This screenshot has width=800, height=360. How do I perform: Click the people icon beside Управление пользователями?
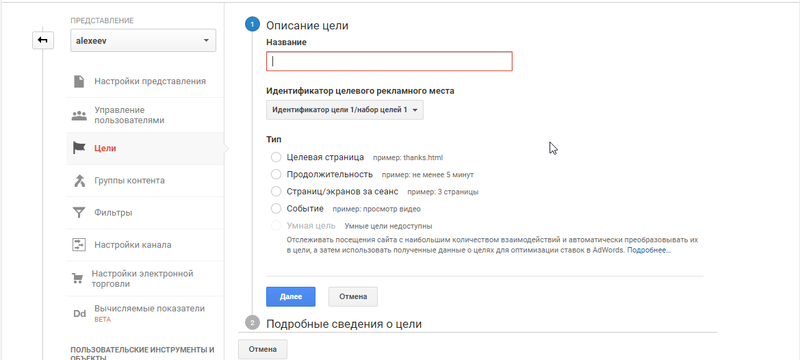79,115
